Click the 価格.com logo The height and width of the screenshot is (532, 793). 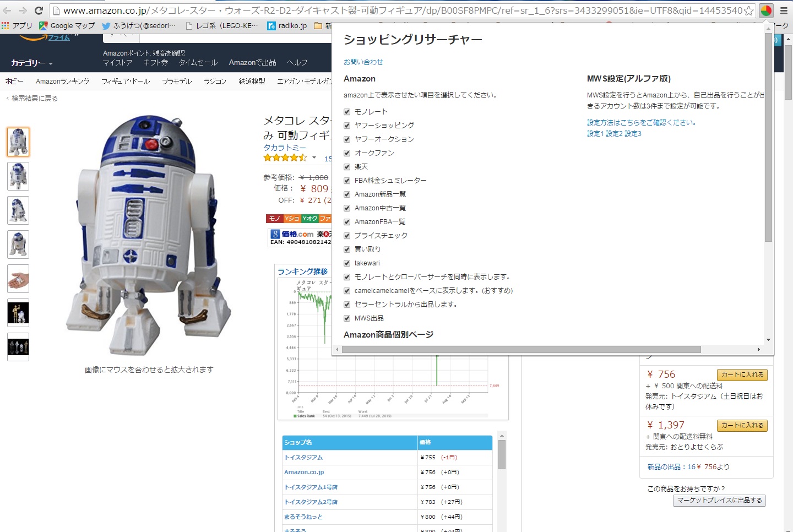[x=297, y=234]
